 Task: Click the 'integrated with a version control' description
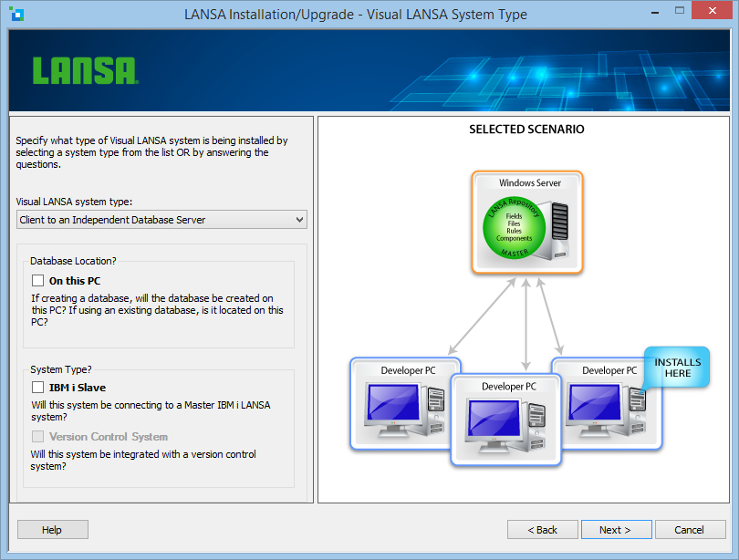pos(143,461)
